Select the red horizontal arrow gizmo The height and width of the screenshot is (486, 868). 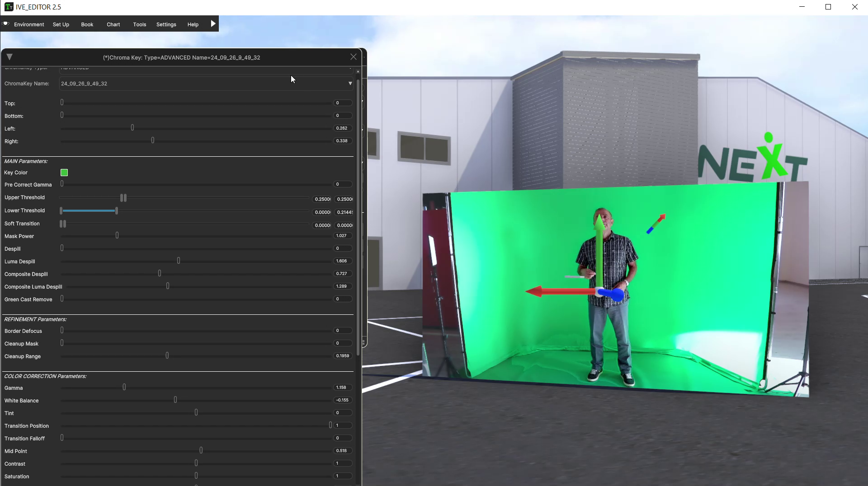[561, 291]
